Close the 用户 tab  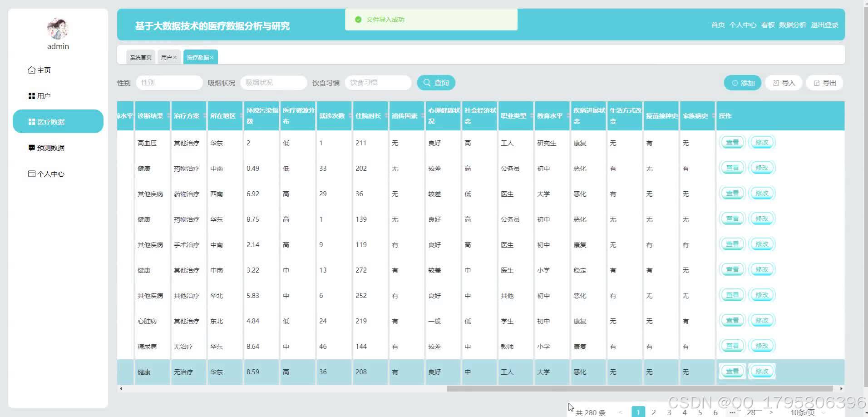(x=175, y=58)
